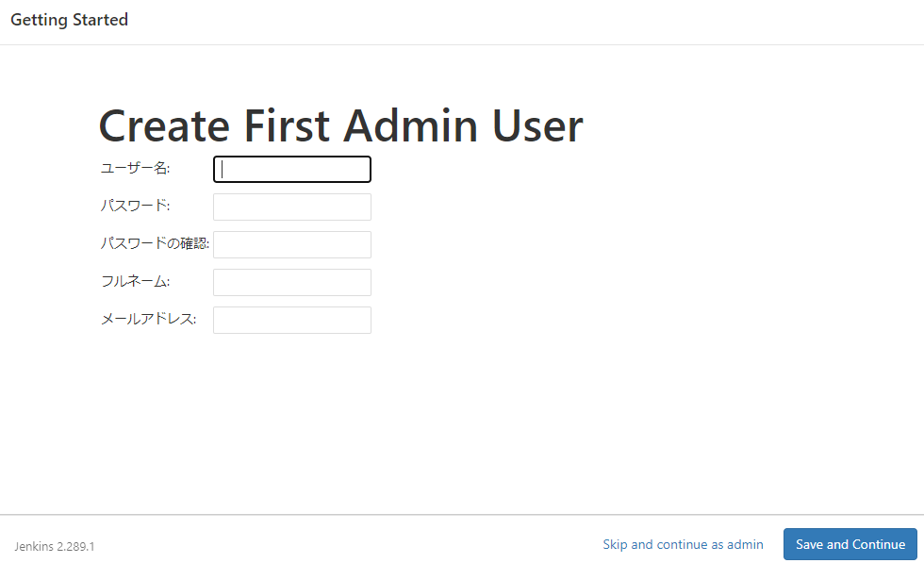Click the Jenkins 2.289.1 version text
Image resolution: width=924 pixels, height=563 pixels.
pyautogui.click(x=55, y=546)
